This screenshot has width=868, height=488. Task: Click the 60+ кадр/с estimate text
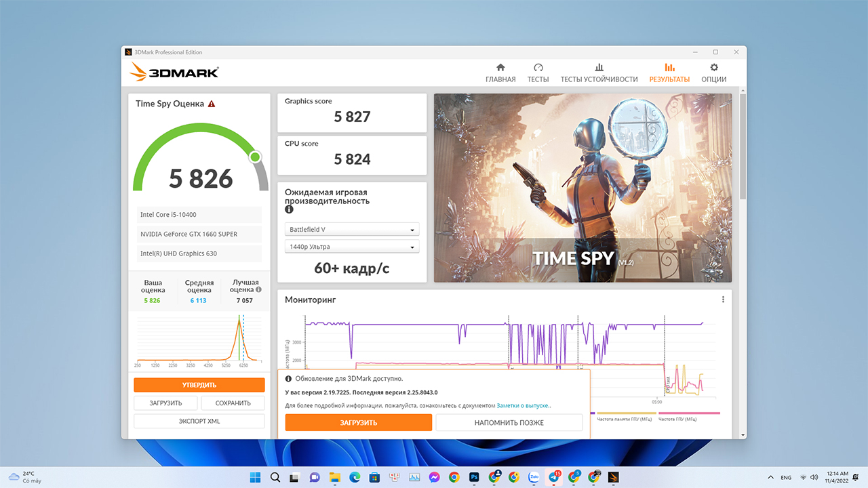click(352, 268)
